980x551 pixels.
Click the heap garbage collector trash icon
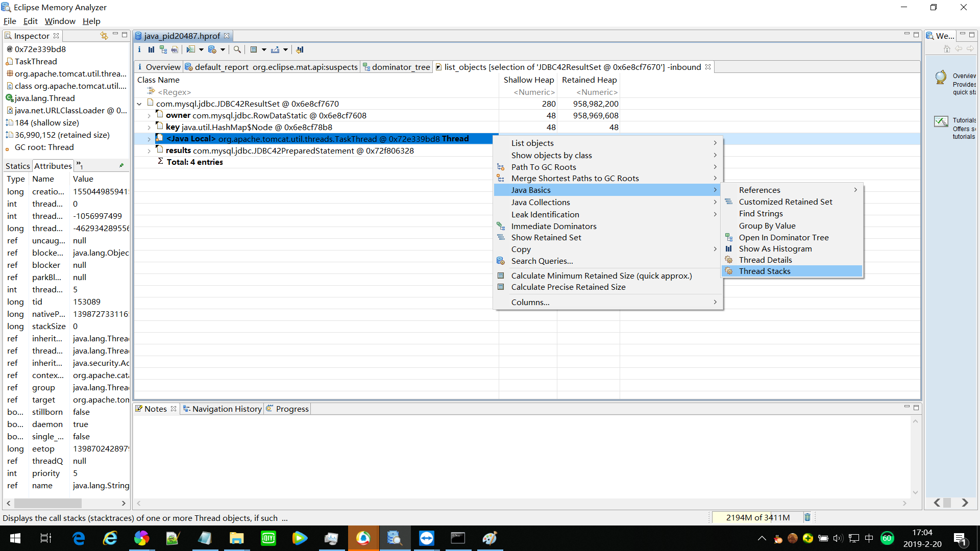pos(807,517)
